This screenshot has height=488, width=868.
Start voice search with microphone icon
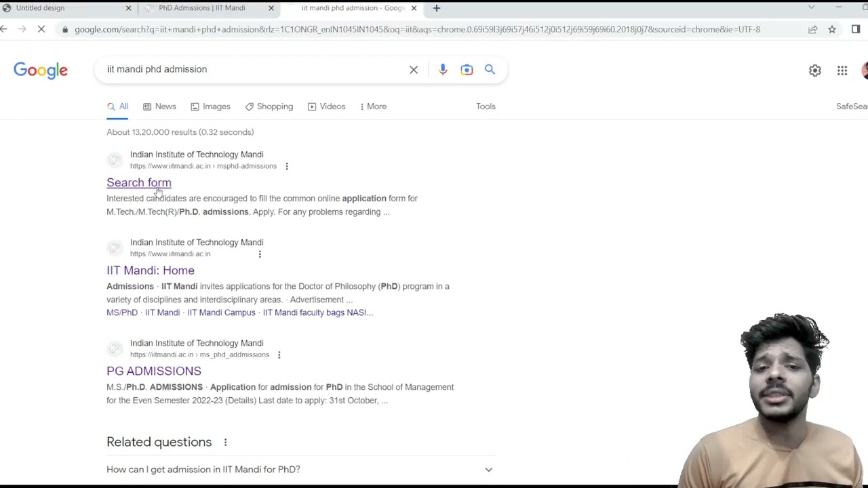pos(443,69)
